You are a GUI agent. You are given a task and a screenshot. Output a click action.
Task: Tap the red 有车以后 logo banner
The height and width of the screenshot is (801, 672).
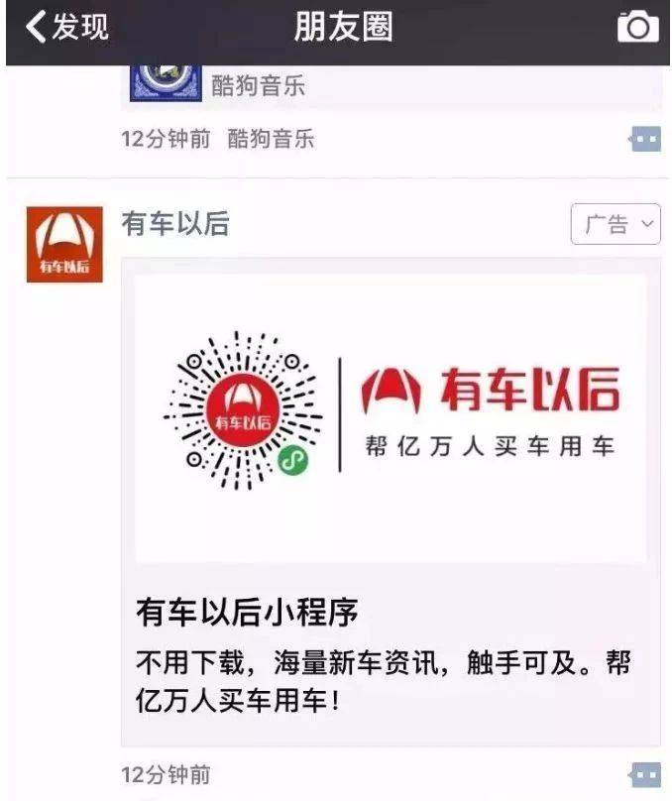pyautogui.click(x=491, y=390)
